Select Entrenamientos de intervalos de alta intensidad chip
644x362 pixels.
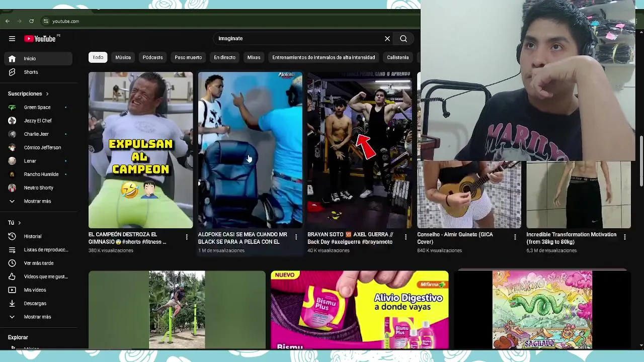pos(324,57)
